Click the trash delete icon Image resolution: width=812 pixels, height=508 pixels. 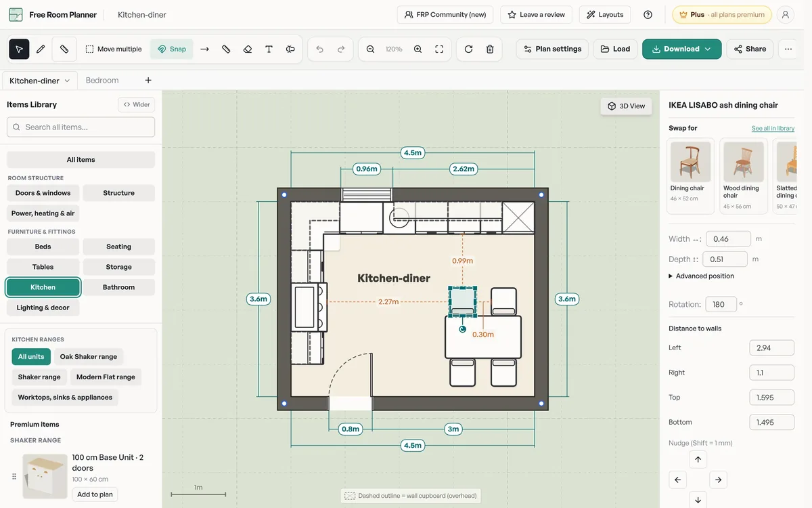(x=490, y=49)
